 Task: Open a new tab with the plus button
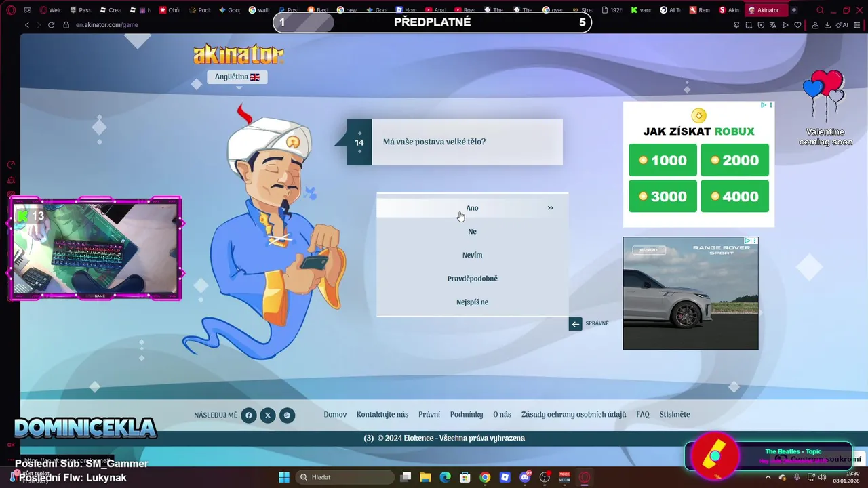pos(794,10)
